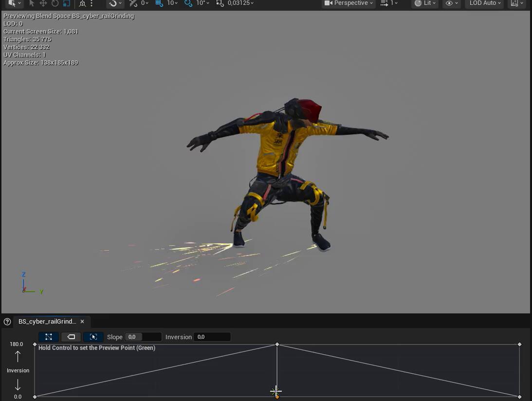Toggle the grid snapping icon
This screenshot has height=401, width=532.
pyautogui.click(x=159, y=3)
